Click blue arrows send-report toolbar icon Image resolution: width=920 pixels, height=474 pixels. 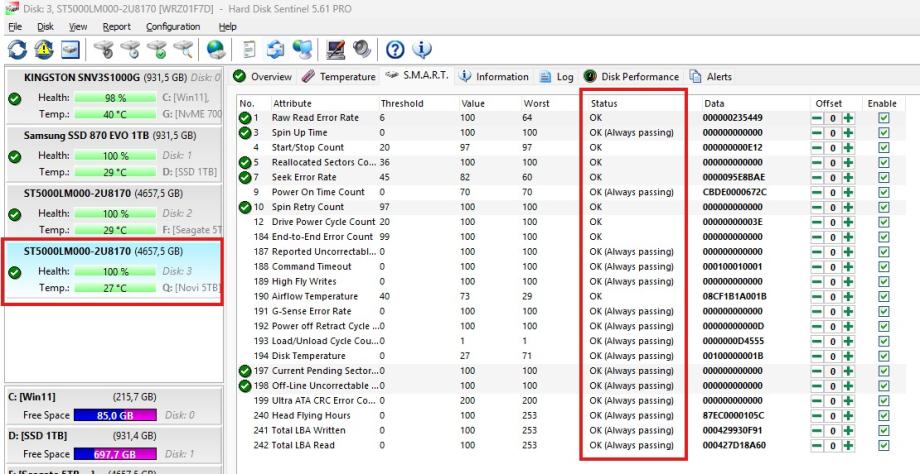point(276,49)
